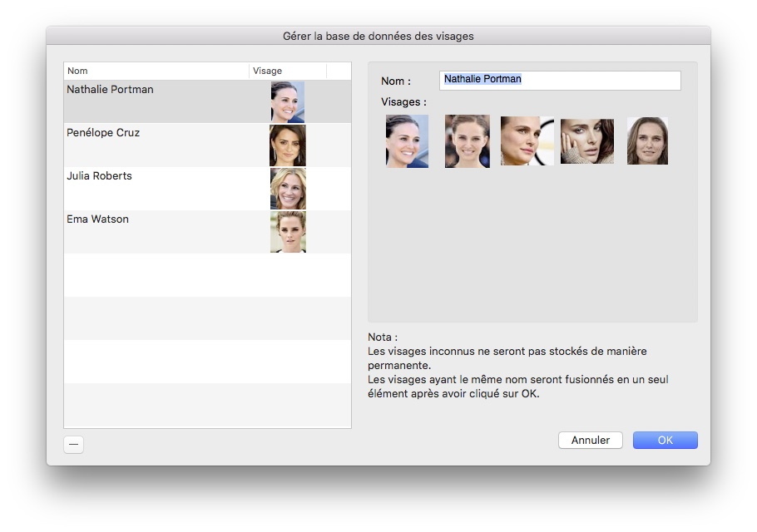Click the first empty row below Ema Watson

(x=207, y=275)
